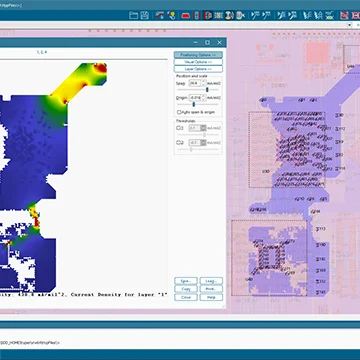Enable the first threshold checkbox
The width and height of the screenshot is (360, 360).
179,128
